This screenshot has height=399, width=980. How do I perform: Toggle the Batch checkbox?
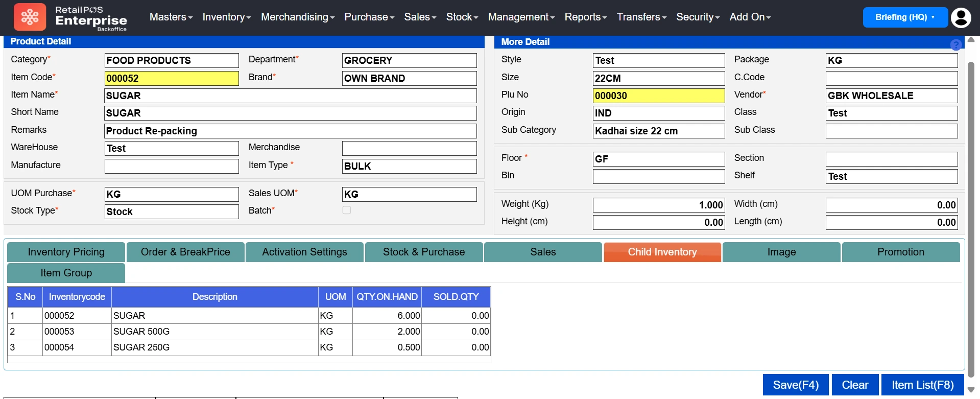[x=347, y=210]
